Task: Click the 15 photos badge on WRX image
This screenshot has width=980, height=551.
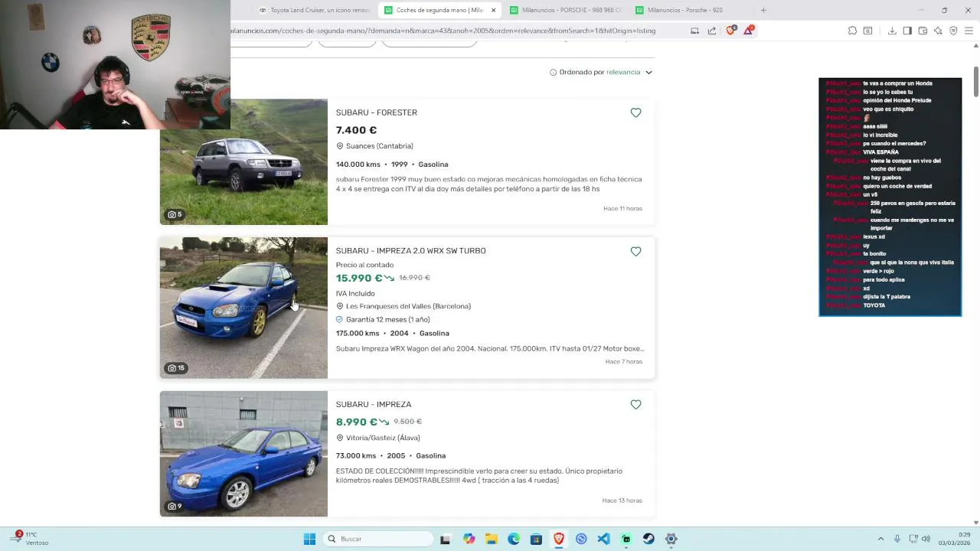Action: (177, 368)
